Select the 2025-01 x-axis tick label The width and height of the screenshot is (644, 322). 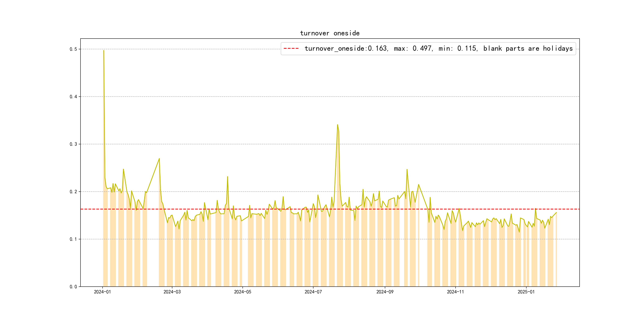pos(526,292)
